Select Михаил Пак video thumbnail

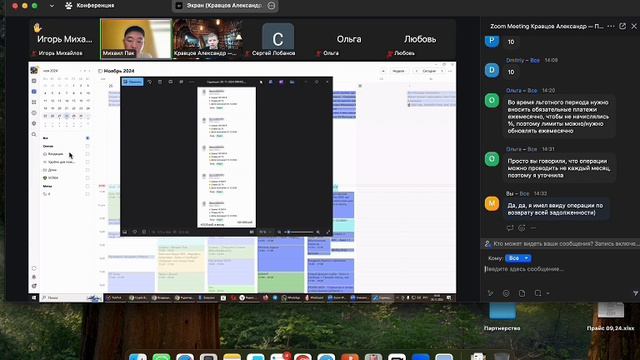pos(136,39)
